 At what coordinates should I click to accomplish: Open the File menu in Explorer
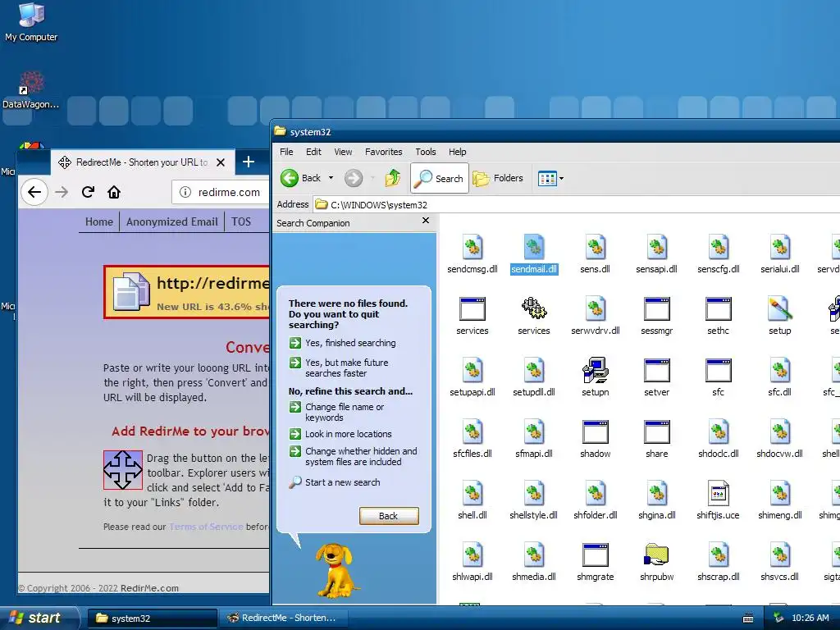(x=286, y=152)
